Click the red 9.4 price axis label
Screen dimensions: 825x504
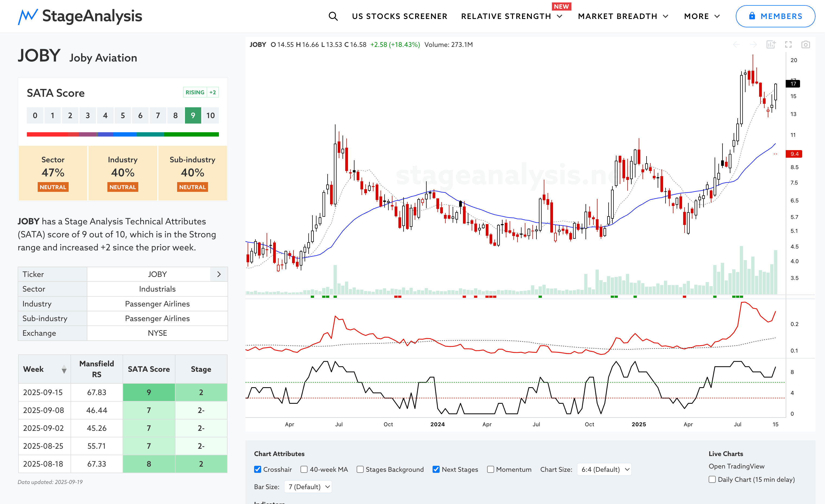(x=794, y=154)
